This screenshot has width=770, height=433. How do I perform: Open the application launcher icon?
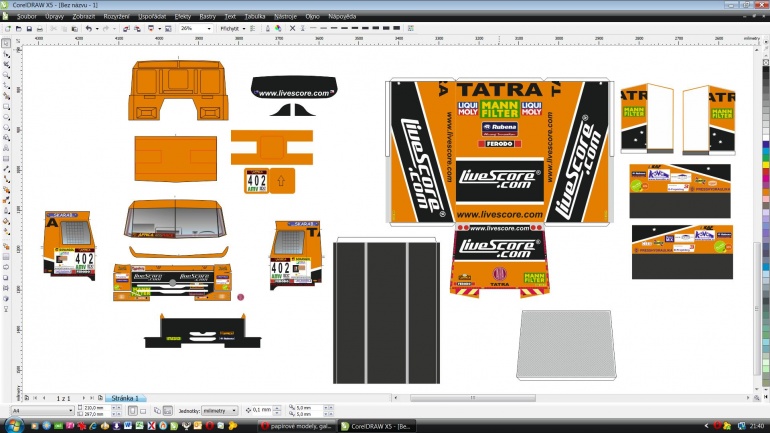[x=151, y=28]
